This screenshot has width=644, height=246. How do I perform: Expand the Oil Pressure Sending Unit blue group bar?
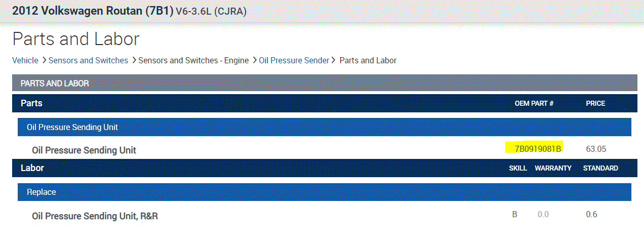(72, 127)
